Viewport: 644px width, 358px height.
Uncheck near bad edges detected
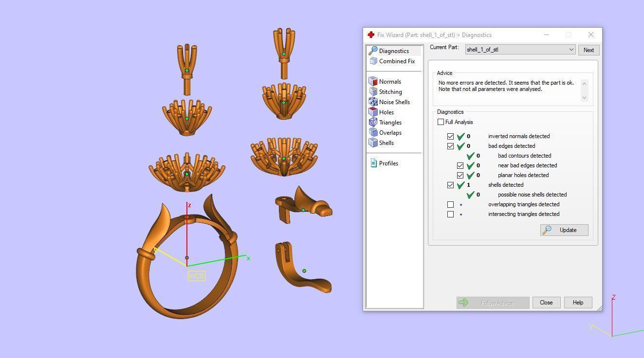pyautogui.click(x=460, y=165)
